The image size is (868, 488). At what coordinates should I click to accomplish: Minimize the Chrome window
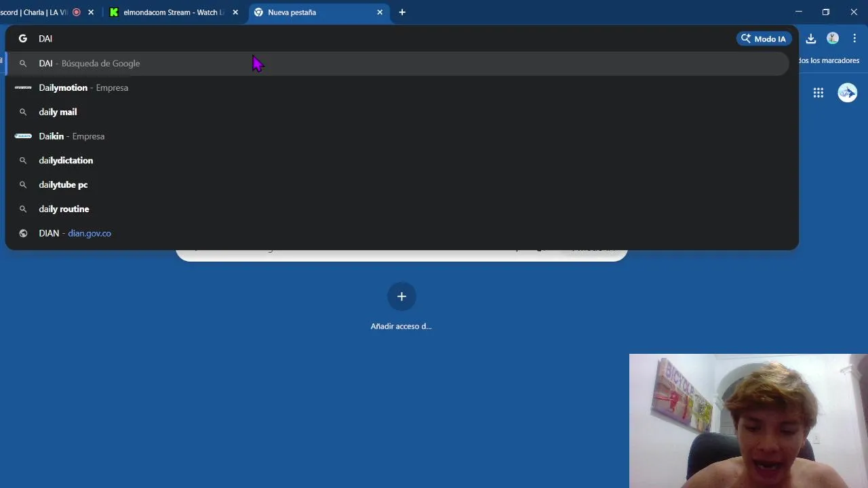tap(799, 12)
